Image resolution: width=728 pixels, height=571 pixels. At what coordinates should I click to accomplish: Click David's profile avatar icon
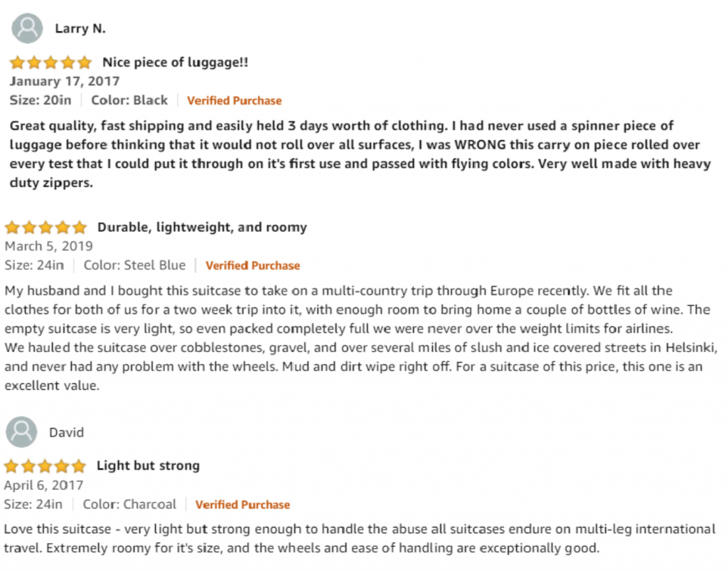tap(21, 432)
